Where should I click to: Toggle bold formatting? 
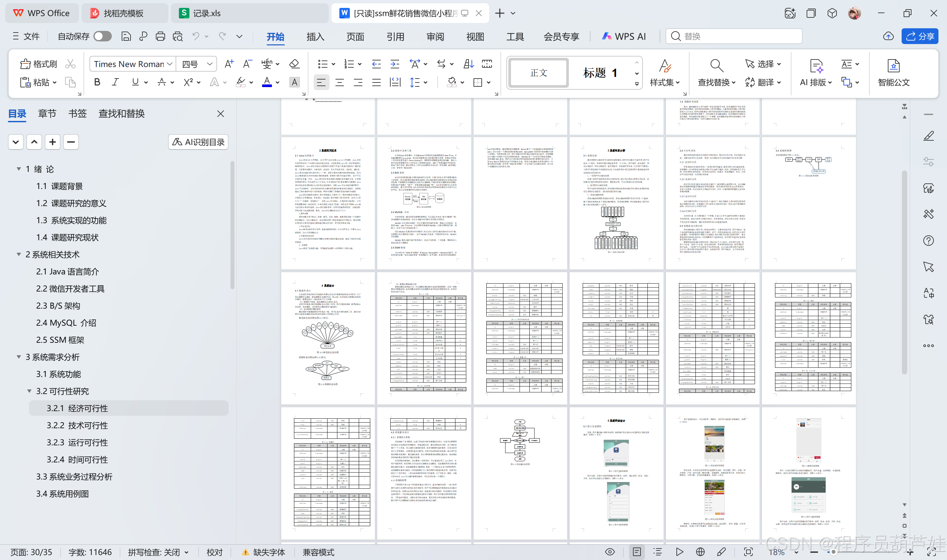pyautogui.click(x=97, y=82)
